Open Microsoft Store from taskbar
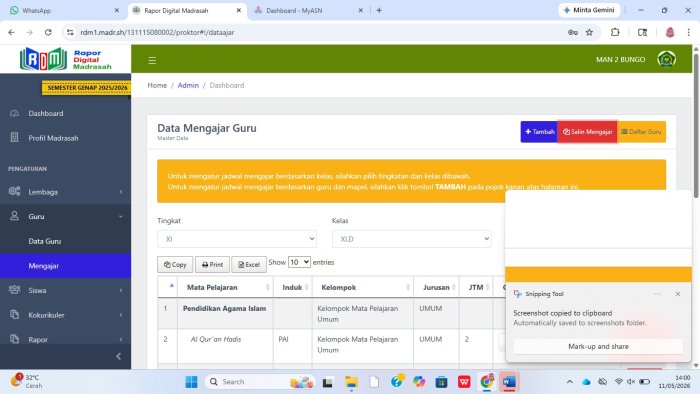Viewport: 700px width, 394px height. point(442,382)
